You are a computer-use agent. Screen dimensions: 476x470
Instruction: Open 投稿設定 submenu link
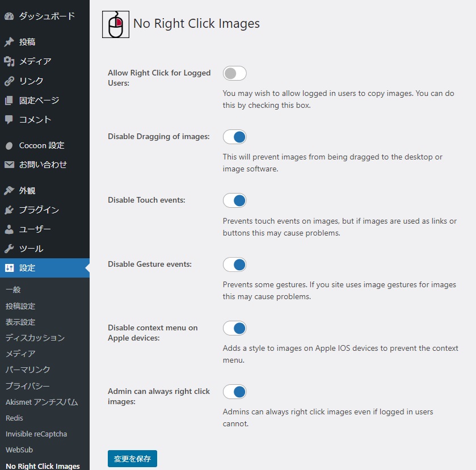[20, 306]
